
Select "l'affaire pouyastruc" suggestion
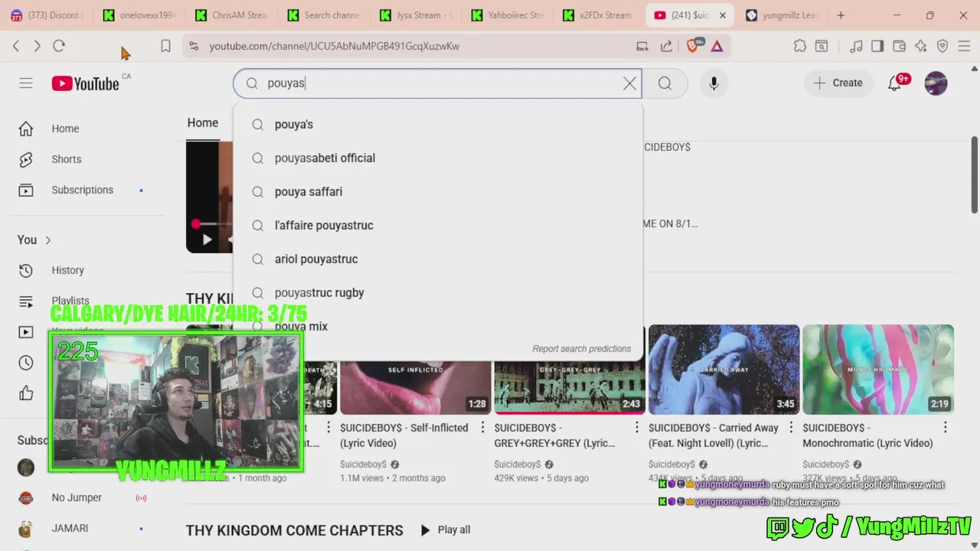(438, 225)
